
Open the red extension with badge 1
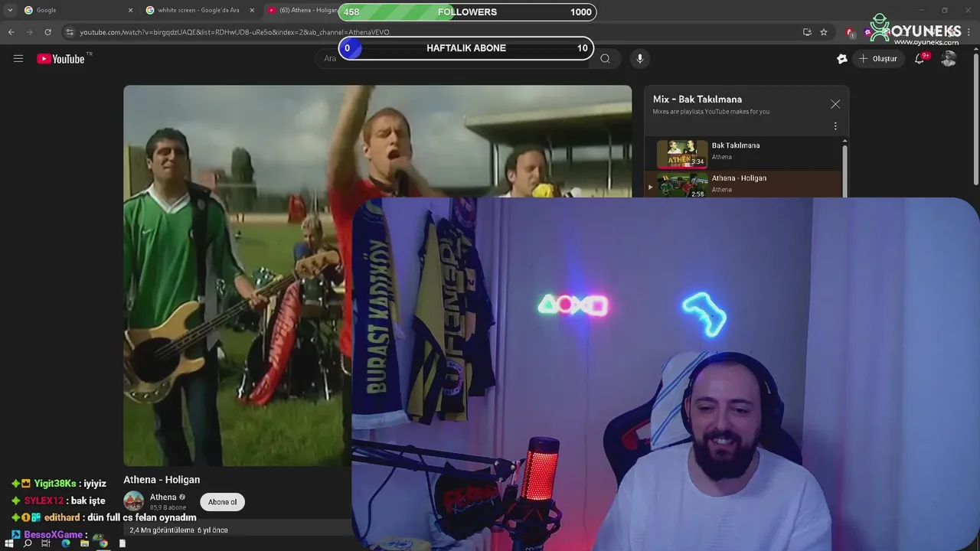pos(850,32)
